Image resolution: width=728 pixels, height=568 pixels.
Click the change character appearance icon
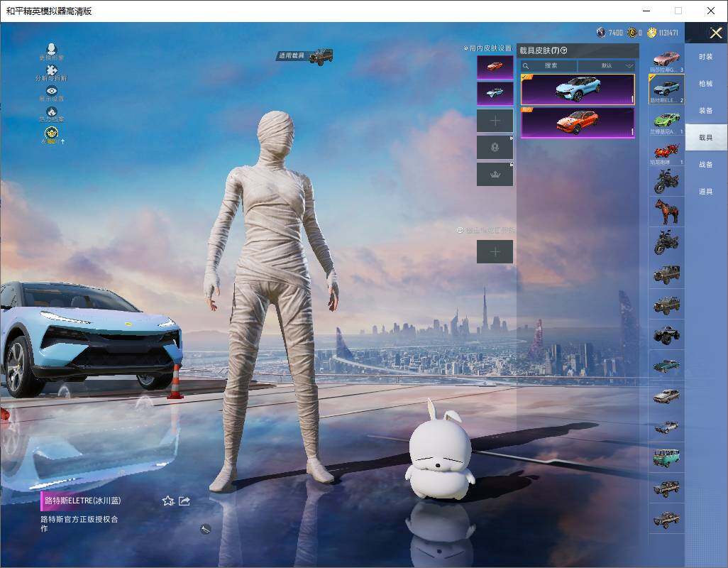(x=52, y=49)
